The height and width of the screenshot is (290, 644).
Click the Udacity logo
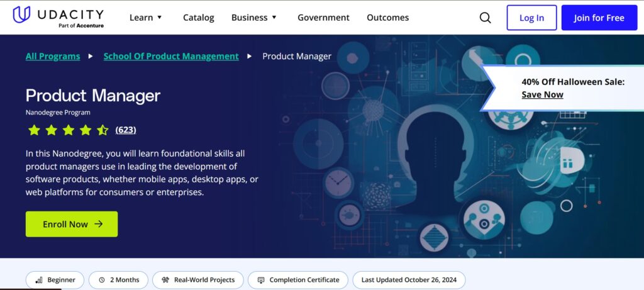pos(58,17)
